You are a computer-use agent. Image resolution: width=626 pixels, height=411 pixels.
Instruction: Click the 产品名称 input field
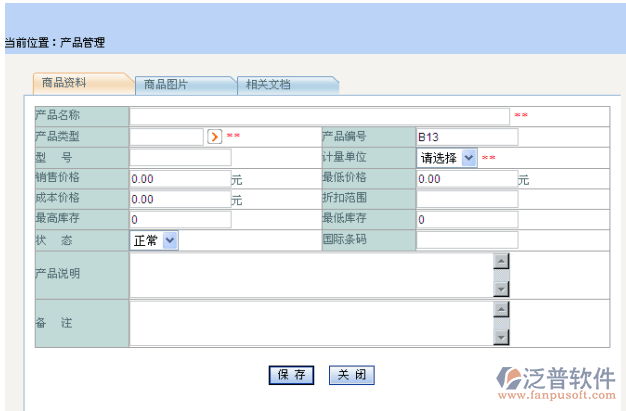tap(319, 116)
